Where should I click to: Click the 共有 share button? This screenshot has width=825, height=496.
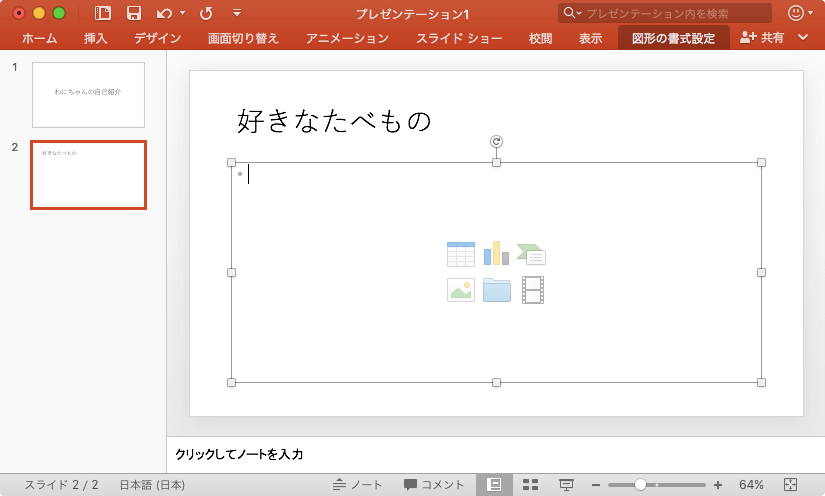[762, 37]
